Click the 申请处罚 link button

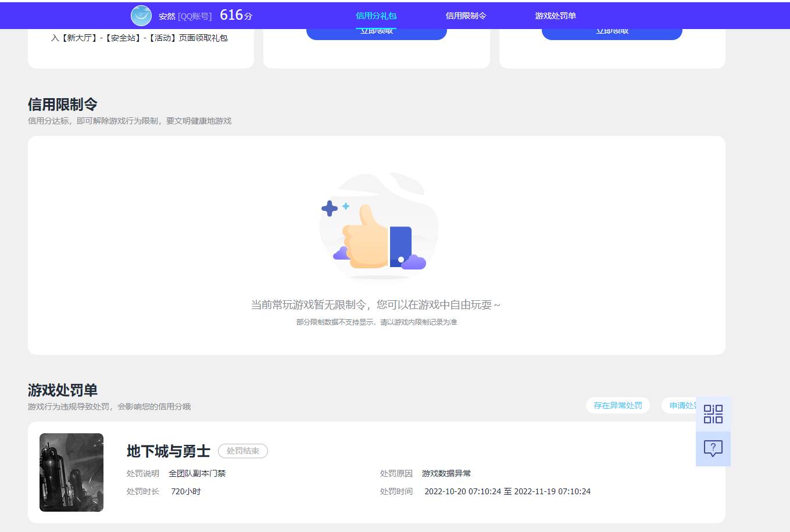[x=683, y=405]
